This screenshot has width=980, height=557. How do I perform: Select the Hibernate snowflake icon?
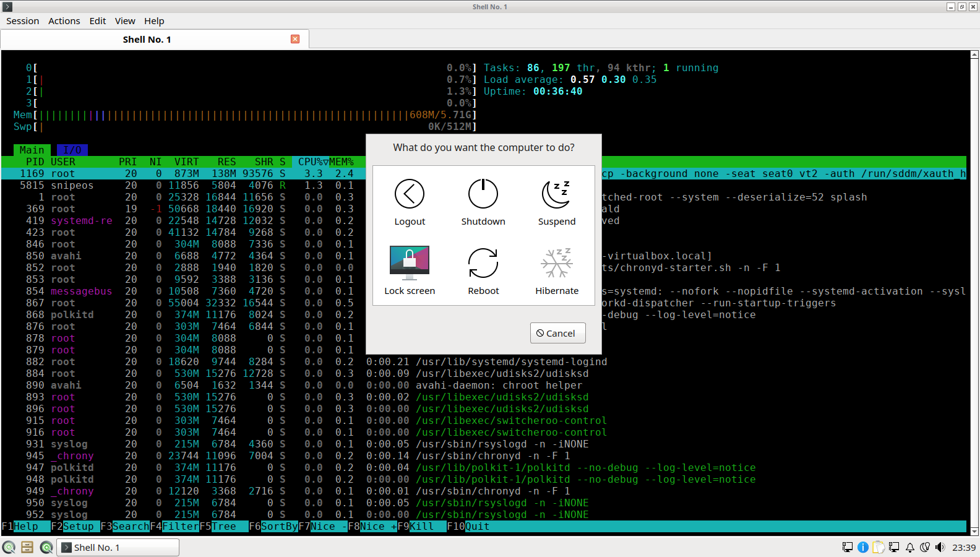[x=557, y=263]
